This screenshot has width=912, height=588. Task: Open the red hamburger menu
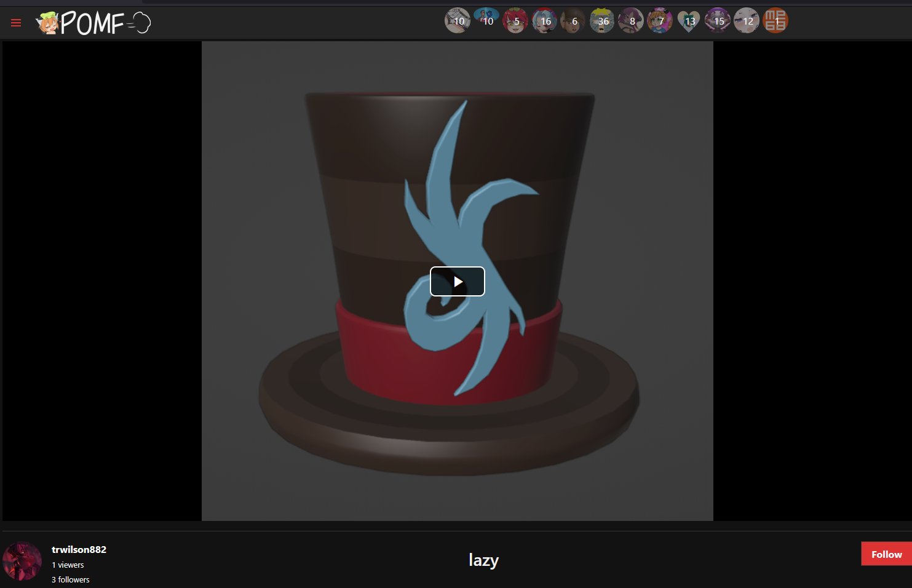click(16, 23)
